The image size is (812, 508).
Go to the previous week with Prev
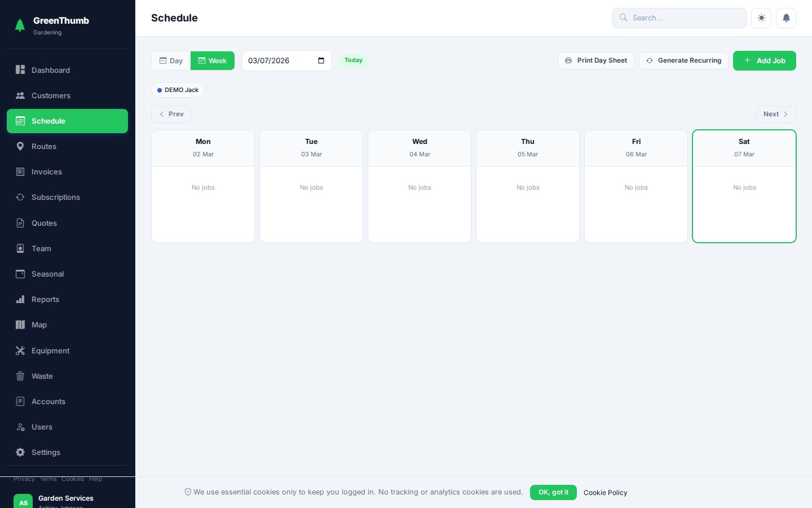click(171, 114)
